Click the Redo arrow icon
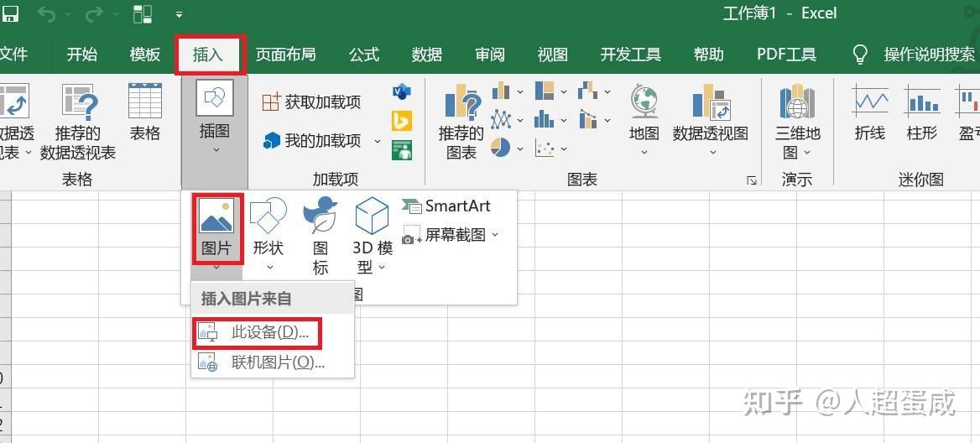Viewport: 980px width, 443px height. (x=92, y=13)
